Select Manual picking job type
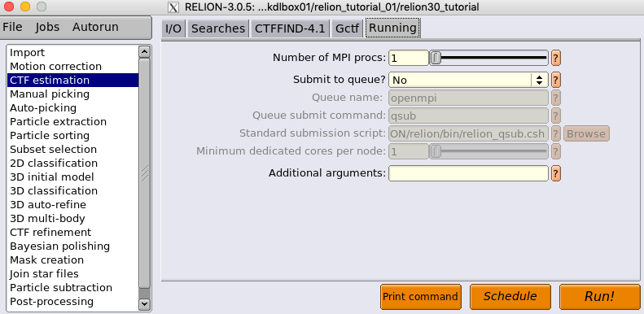Screen dimensions: 644x314 pos(72,94)
